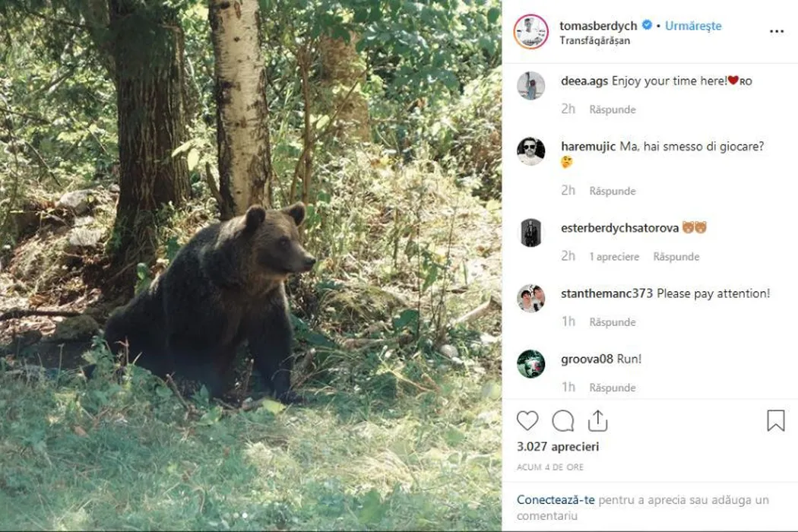
Task: Click the verified badge next to tomasberdych
Action: coord(647,25)
